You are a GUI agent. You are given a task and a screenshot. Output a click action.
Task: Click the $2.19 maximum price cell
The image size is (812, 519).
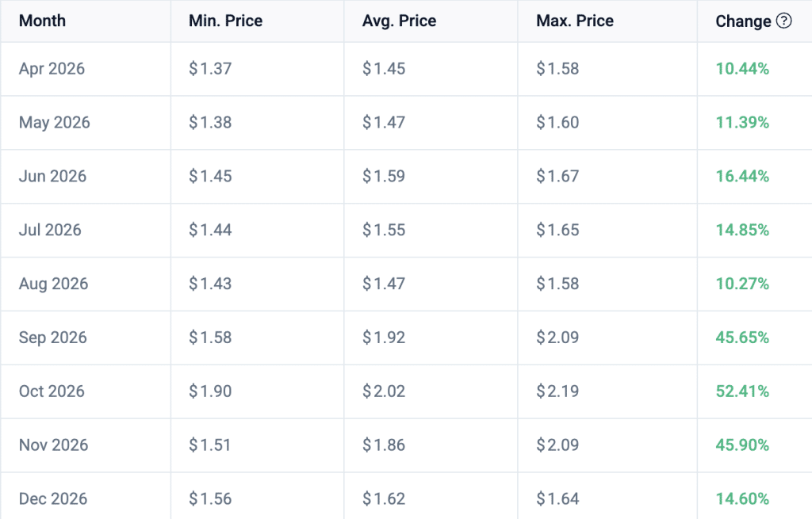pyautogui.click(x=557, y=391)
